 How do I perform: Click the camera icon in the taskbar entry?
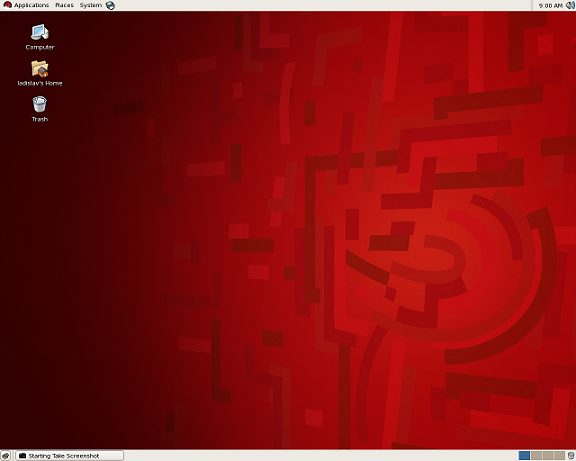22,456
